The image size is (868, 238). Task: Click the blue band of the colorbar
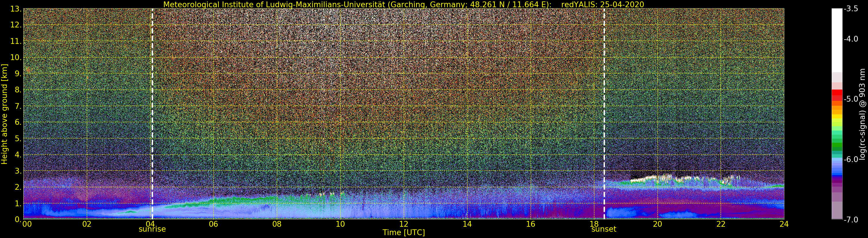[837, 172]
